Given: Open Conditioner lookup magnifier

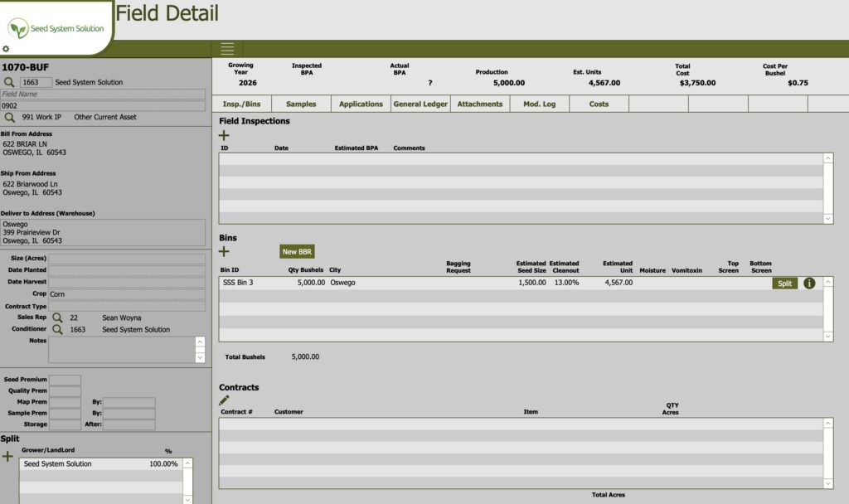Looking at the screenshot, I should click(57, 329).
